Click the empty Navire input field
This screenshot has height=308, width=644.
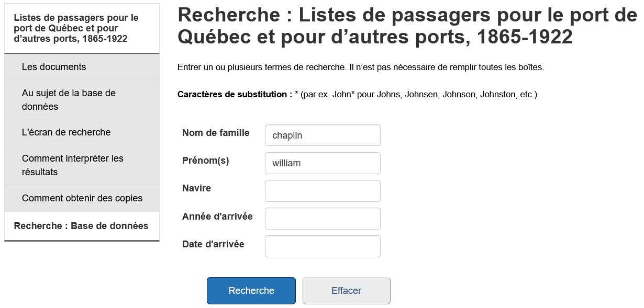click(323, 191)
